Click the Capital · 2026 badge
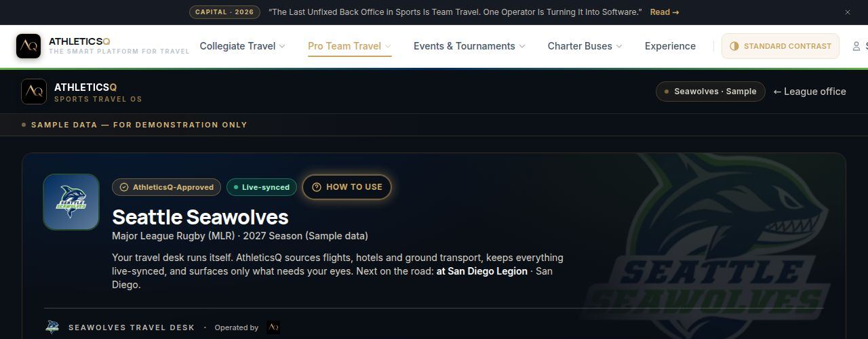Screen dimensions: 868x339 coord(224,12)
